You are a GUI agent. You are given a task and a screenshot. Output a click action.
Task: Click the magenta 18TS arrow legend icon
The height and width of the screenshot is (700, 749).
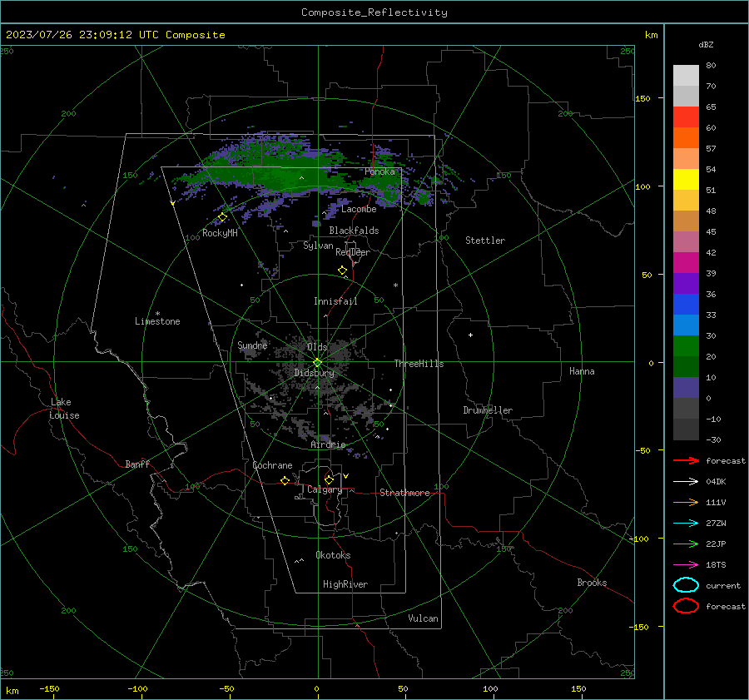pyautogui.click(x=686, y=565)
